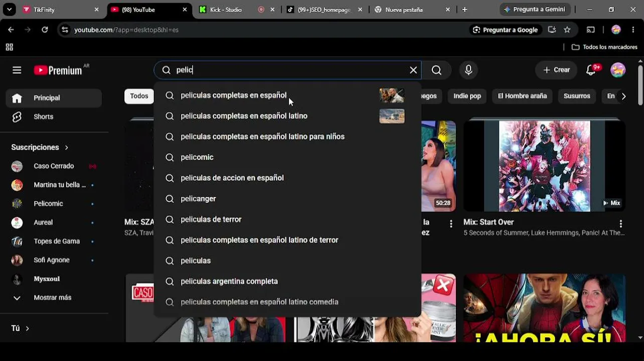This screenshot has height=361, width=644.
Task: Open the tab search dropdown
Action: (x=9, y=10)
